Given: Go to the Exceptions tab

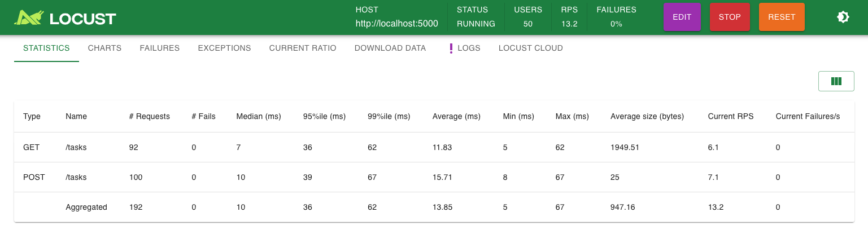Looking at the screenshot, I should click(224, 48).
